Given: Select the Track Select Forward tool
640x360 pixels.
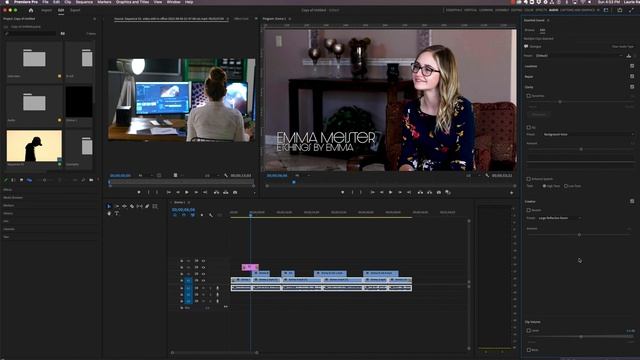Looking at the screenshot, I should pos(117,207).
